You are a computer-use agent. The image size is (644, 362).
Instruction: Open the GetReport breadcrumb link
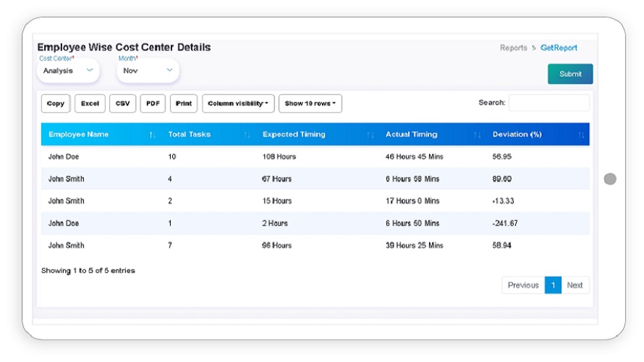point(559,48)
